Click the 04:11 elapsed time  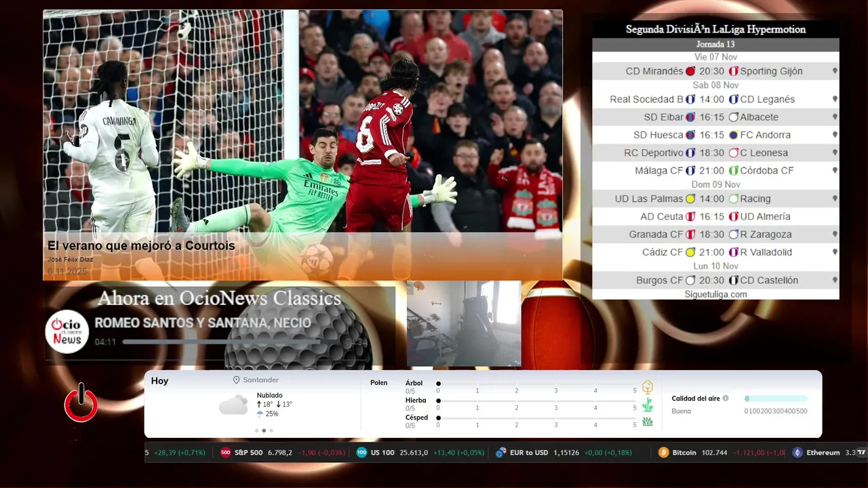pos(105,342)
